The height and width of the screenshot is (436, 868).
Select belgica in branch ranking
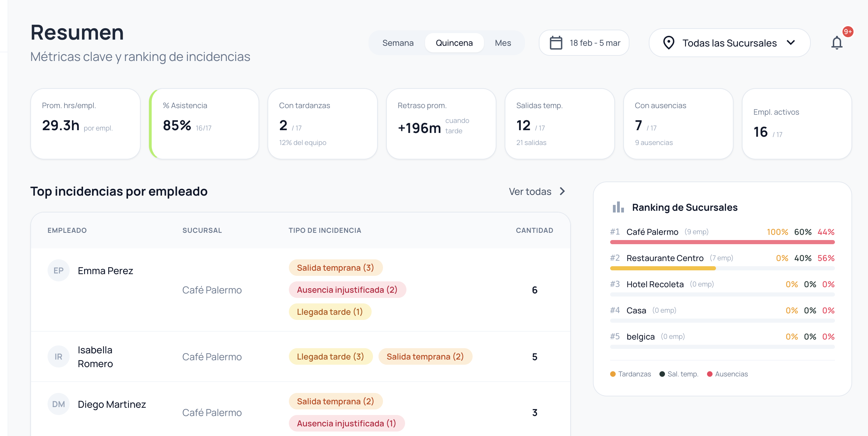722,341
